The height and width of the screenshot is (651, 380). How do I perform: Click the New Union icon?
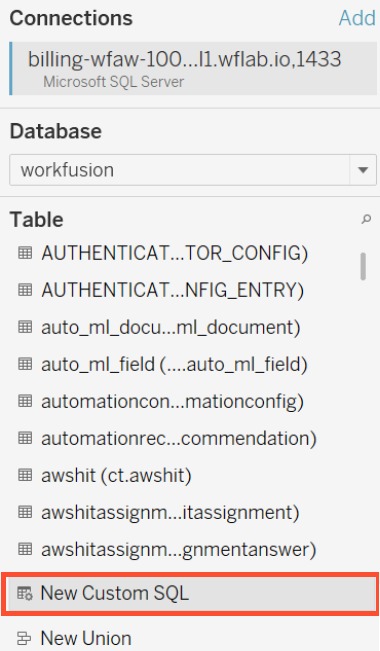(25, 638)
